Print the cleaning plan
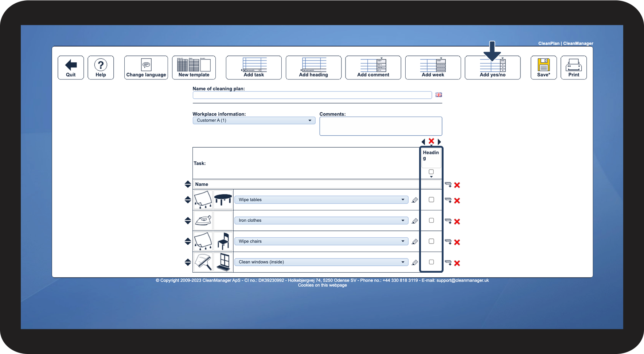This screenshot has width=644, height=354. [574, 67]
